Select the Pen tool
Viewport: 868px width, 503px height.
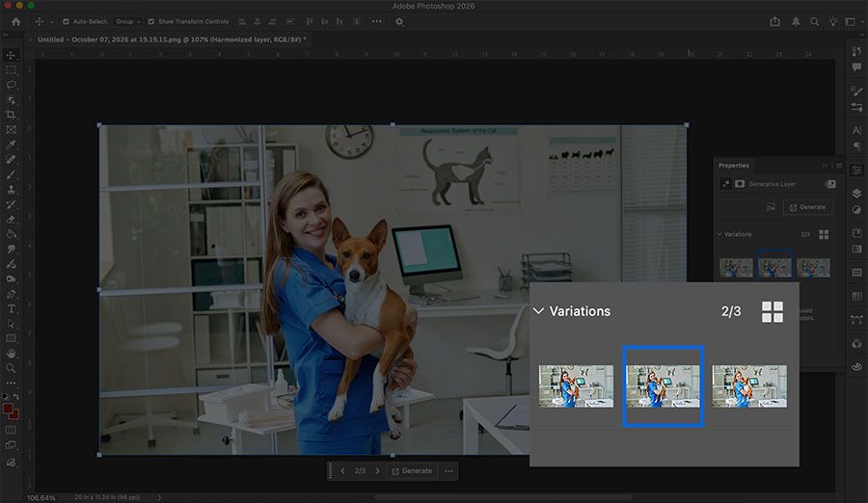pos(11,294)
